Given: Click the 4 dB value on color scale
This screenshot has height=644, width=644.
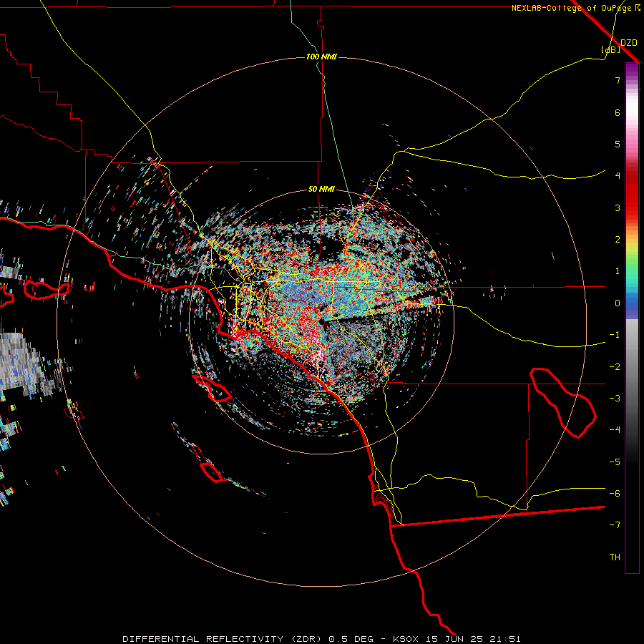Looking at the screenshot, I should 618,176.
